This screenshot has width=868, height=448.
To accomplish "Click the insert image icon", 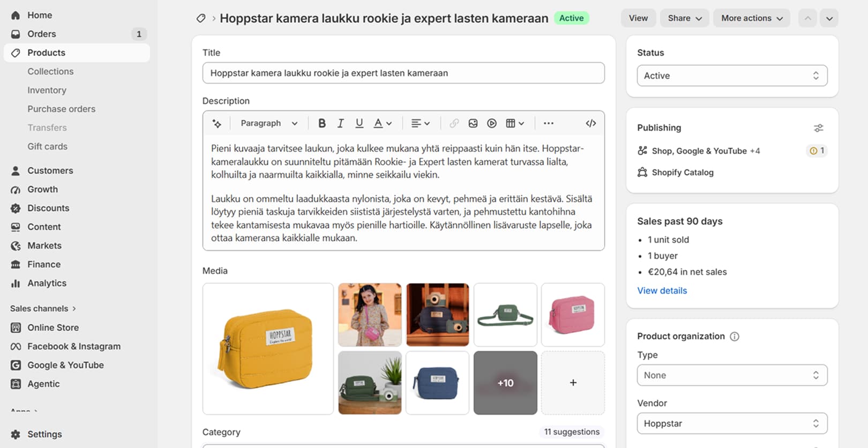I will click(473, 123).
